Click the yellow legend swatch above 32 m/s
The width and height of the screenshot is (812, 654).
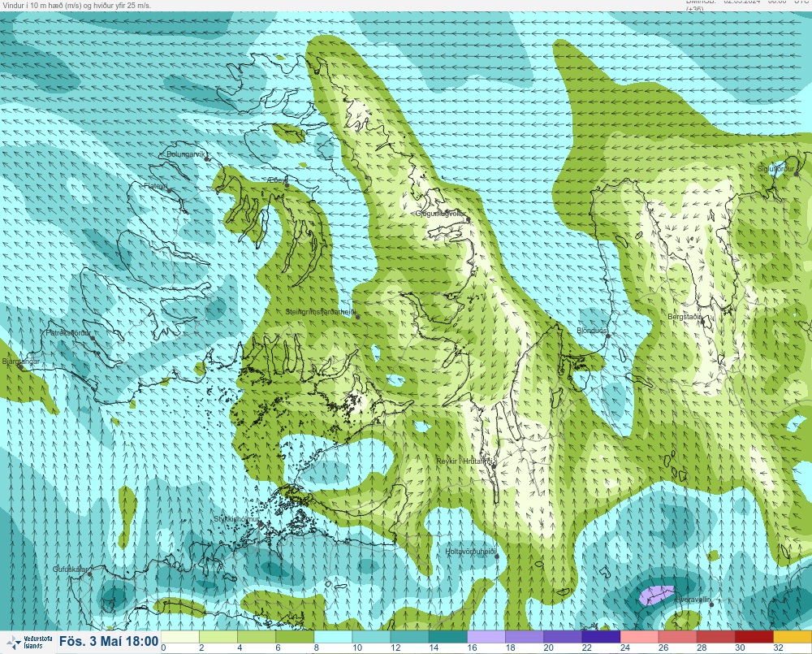793,637
